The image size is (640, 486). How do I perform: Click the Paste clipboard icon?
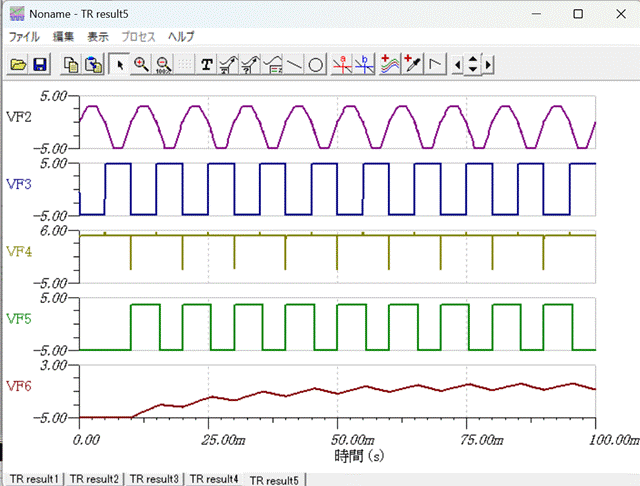[x=93, y=64]
